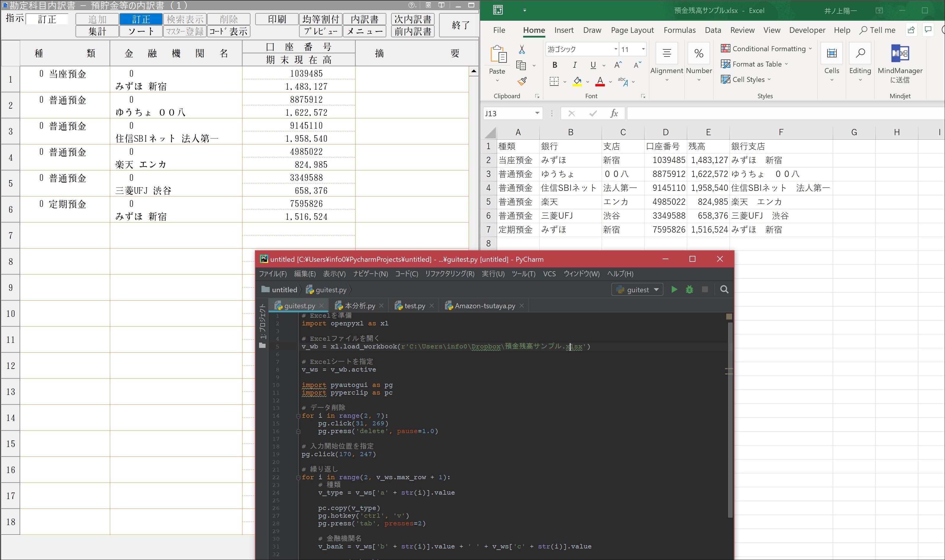Click the Cut scissors icon
The width and height of the screenshot is (945, 560).
pos(522,49)
